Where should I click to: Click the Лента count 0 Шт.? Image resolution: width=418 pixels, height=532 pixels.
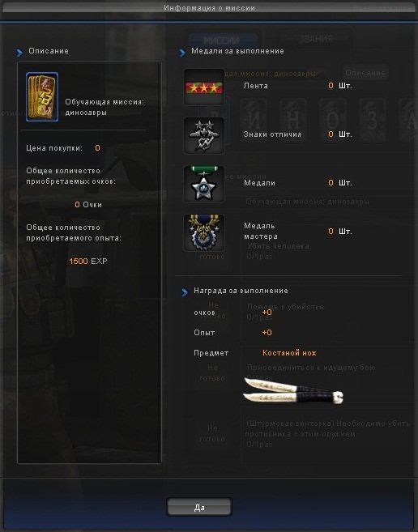coord(340,86)
